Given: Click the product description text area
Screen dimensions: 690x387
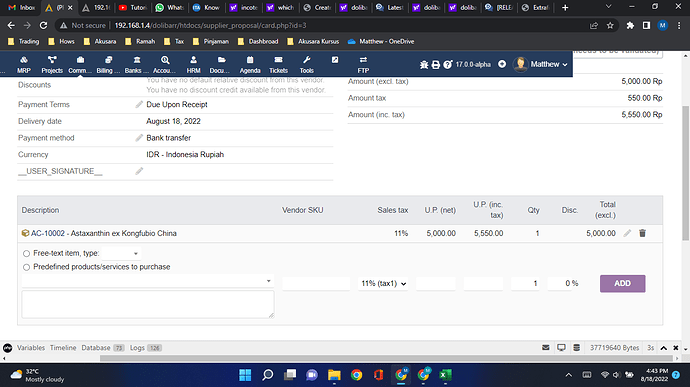Looking at the screenshot, I should tap(148, 304).
